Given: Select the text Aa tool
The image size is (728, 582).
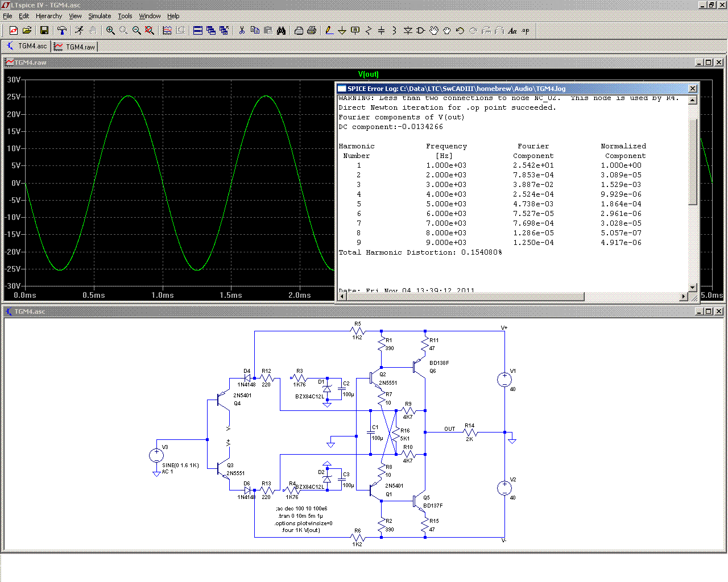Looking at the screenshot, I should [512, 31].
